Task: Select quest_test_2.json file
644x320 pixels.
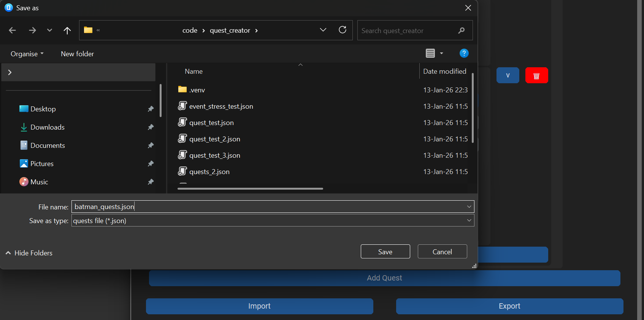Action: pyautogui.click(x=214, y=139)
